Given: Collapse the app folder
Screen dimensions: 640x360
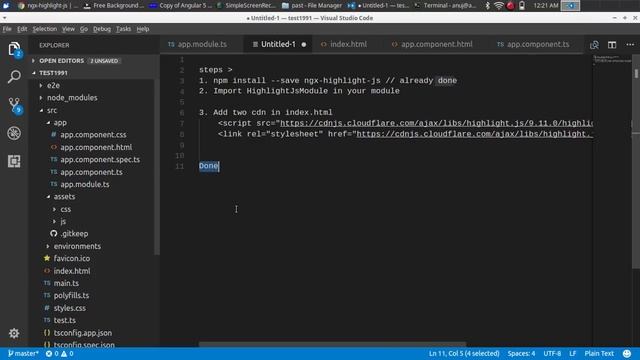Looking at the screenshot, I should [60, 122].
